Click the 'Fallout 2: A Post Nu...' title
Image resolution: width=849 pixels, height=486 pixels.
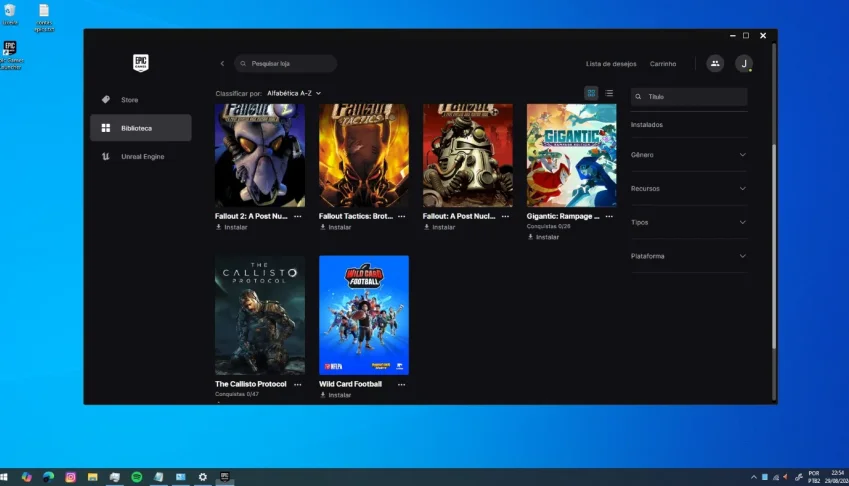pos(251,216)
